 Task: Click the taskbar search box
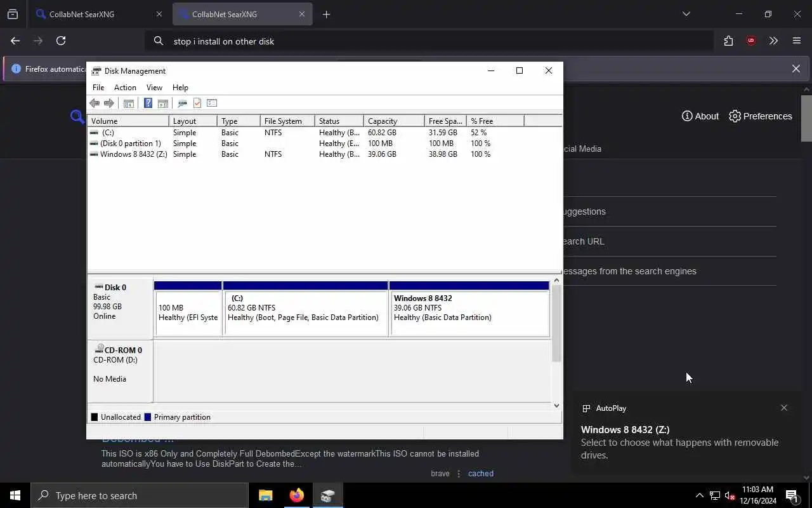[x=140, y=495]
